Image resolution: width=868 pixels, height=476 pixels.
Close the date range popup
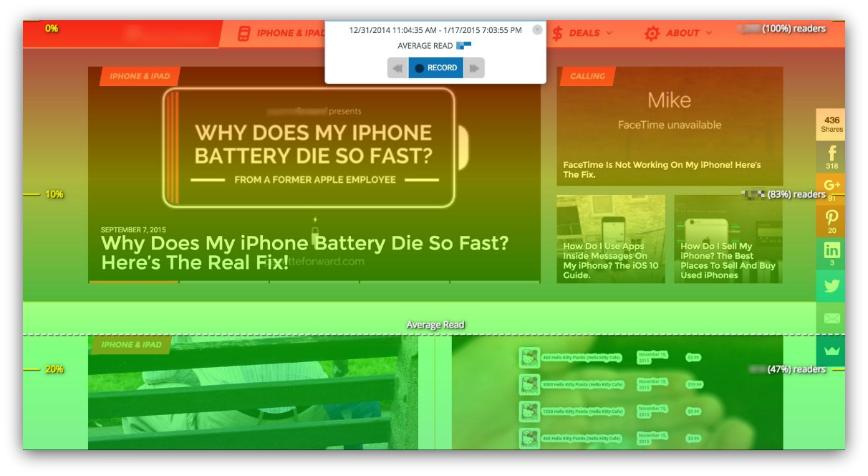(x=537, y=30)
